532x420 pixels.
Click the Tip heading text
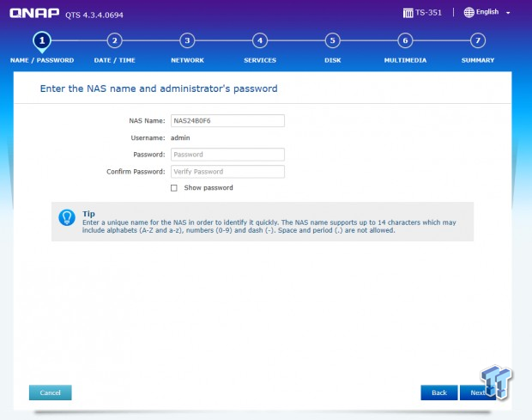pos(88,214)
